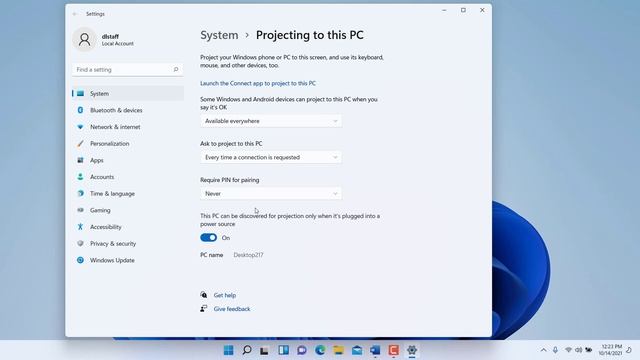Click the dlstaff user avatar
Image resolution: width=640 pixels, height=360 pixels.
point(84,39)
